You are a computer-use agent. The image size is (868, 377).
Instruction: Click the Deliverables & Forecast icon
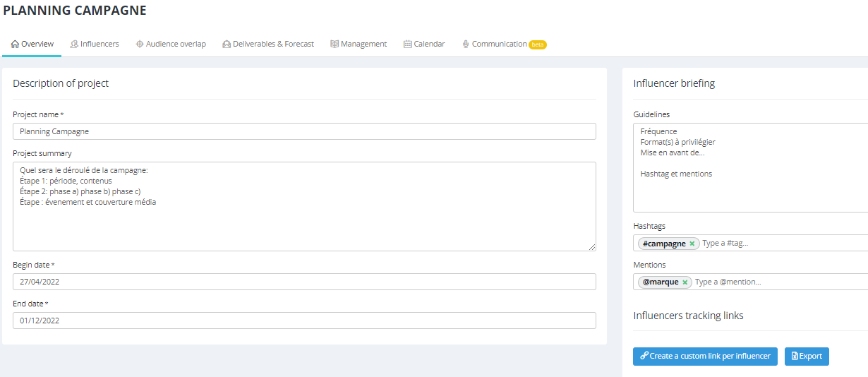coord(227,44)
